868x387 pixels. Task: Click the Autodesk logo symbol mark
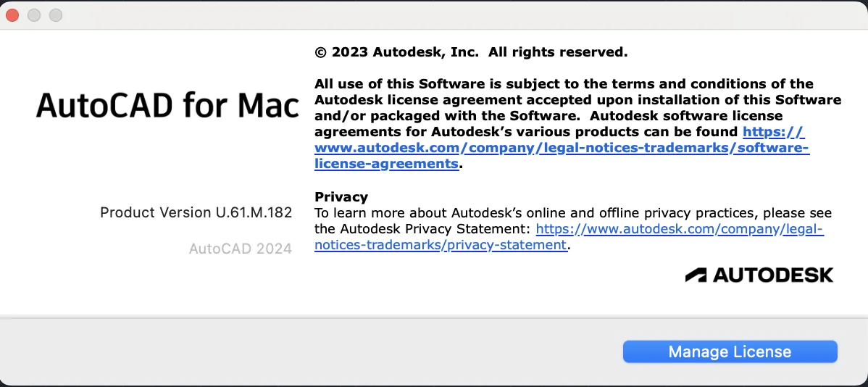point(696,275)
